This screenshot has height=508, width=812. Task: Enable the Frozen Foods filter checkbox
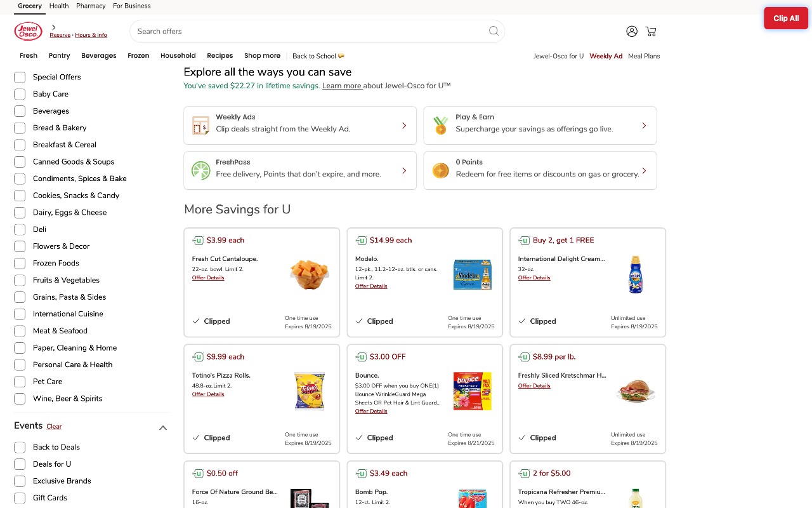(20, 263)
